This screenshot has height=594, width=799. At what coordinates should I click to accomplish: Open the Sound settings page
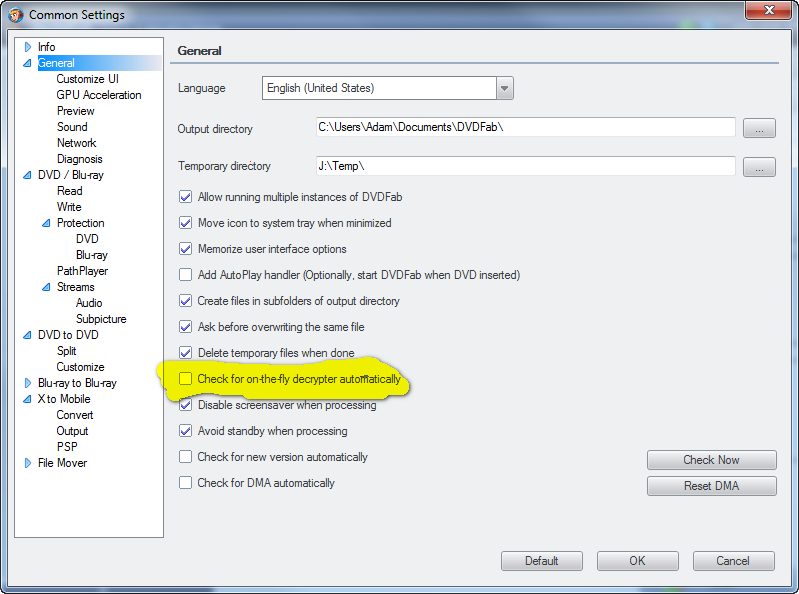(72, 127)
